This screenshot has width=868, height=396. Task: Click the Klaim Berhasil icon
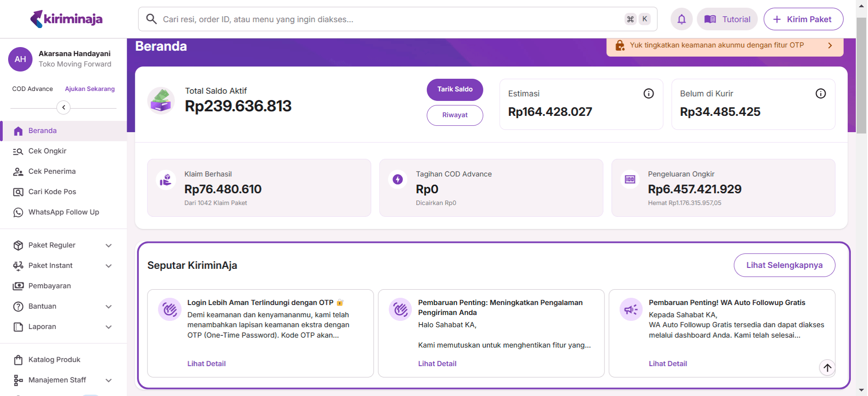click(x=166, y=180)
